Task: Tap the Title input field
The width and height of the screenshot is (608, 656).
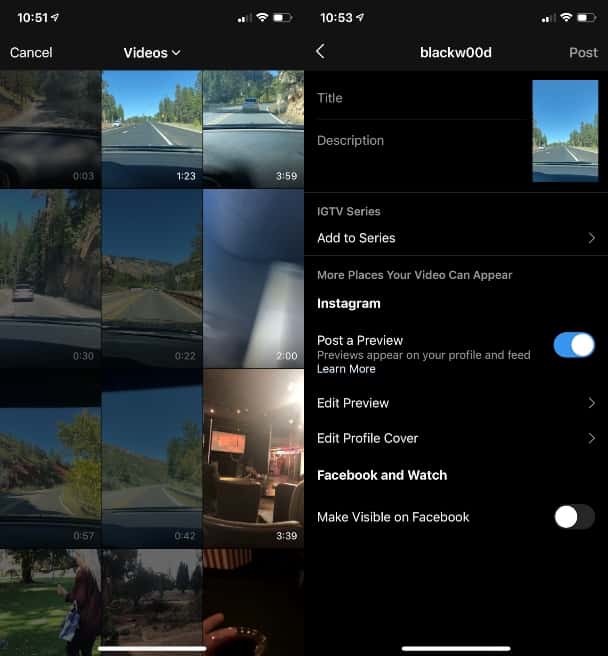Action: click(x=420, y=98)
